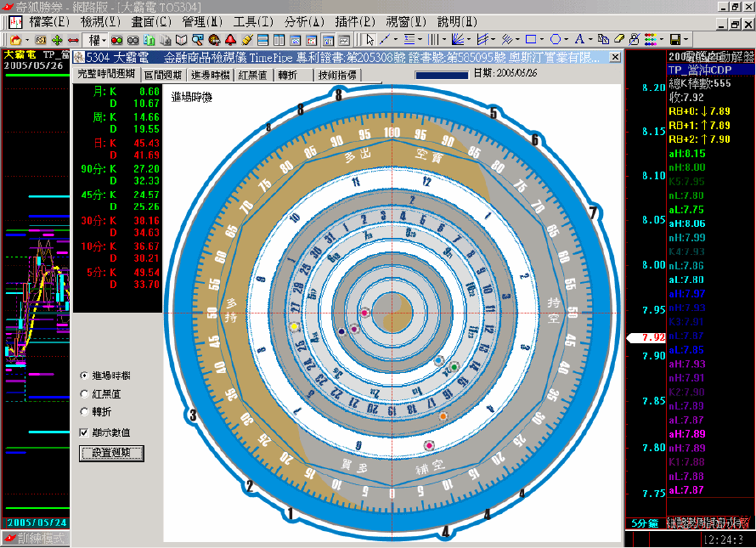Select the arrow pointer tool

tap(370, 40)
